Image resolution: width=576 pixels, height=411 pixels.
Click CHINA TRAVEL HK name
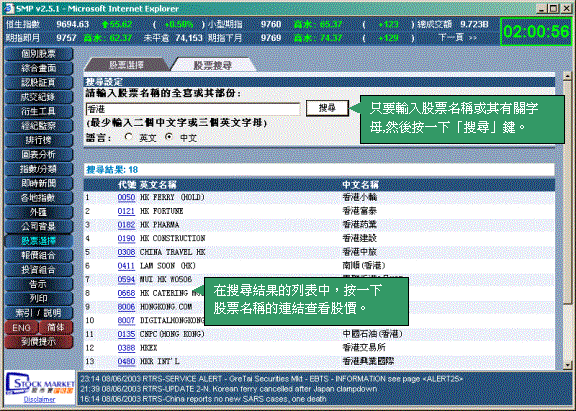click(x=172, y=252)
